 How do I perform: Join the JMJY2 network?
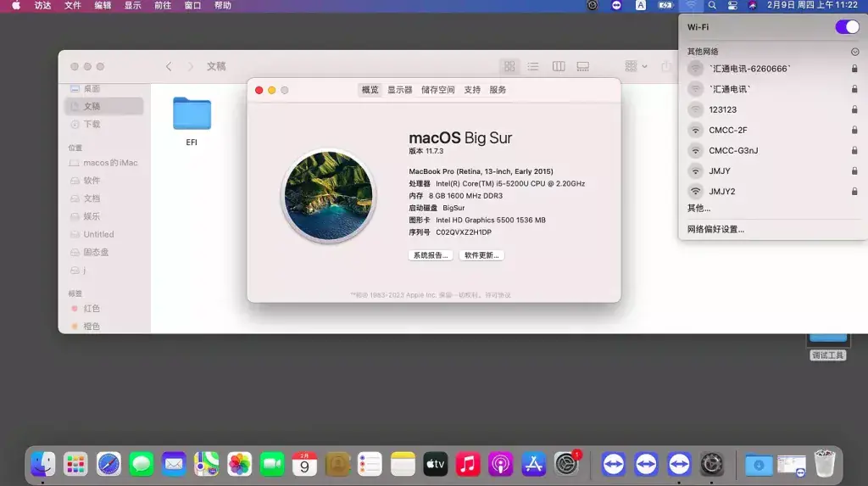tap(772, 192)
